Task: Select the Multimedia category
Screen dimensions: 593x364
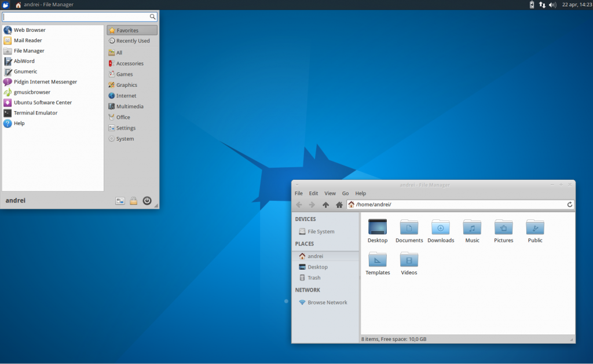Action: point(127,106)
